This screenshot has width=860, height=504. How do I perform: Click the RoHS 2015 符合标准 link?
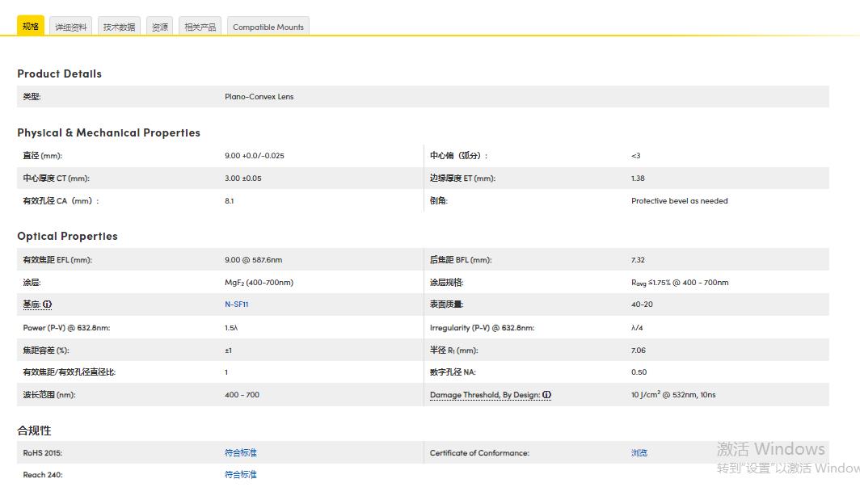coord(240,453)
